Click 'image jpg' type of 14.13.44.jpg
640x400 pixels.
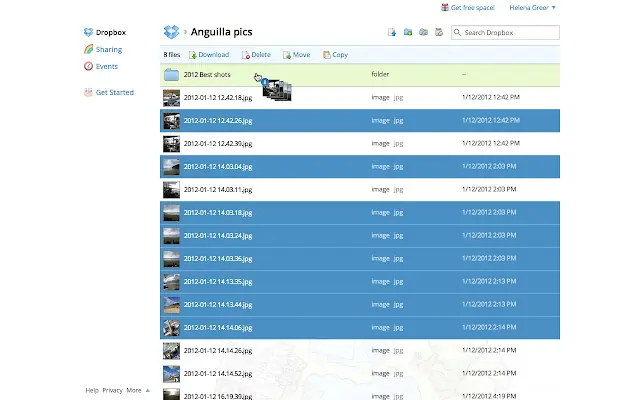coord(387,304)
